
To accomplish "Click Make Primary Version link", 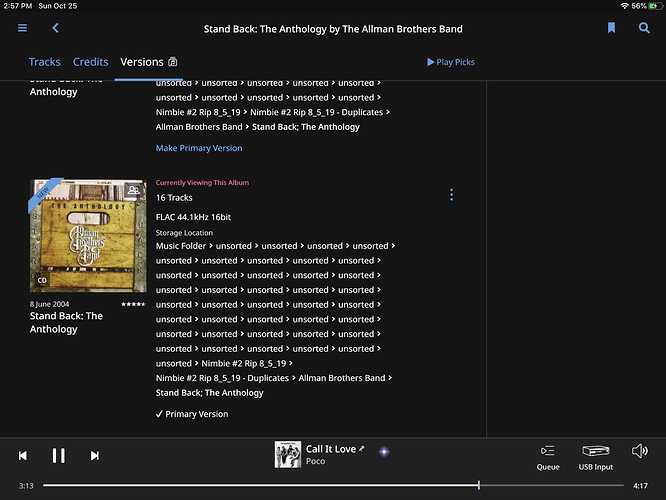I will [199, 148].
